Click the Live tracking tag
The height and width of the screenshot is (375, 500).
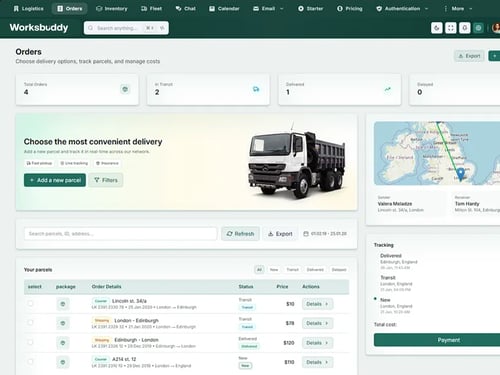(74, 163)
